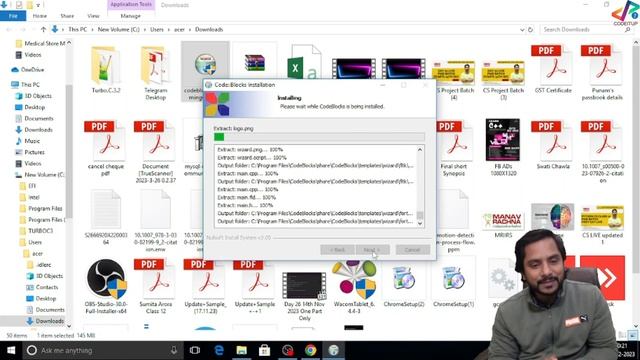The image size is (640, 360).
Task: Open File Explorer from the taskbar
Action: click(x=242, y=350)
